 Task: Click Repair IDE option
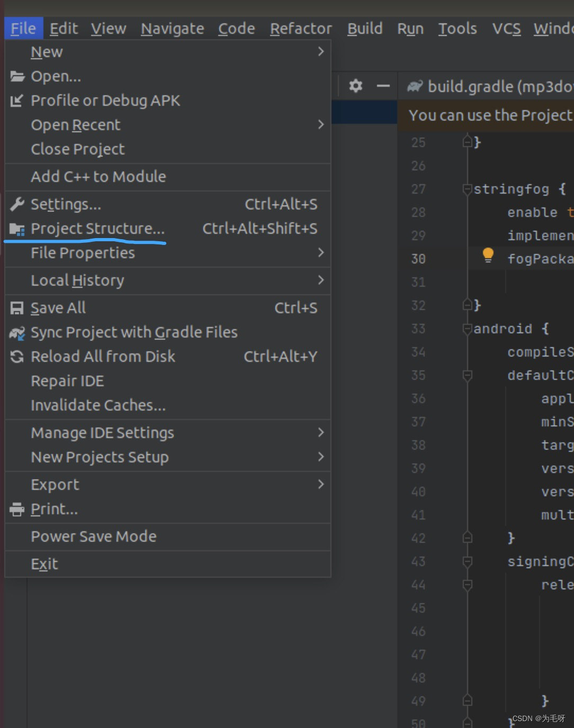pos(67,380)
